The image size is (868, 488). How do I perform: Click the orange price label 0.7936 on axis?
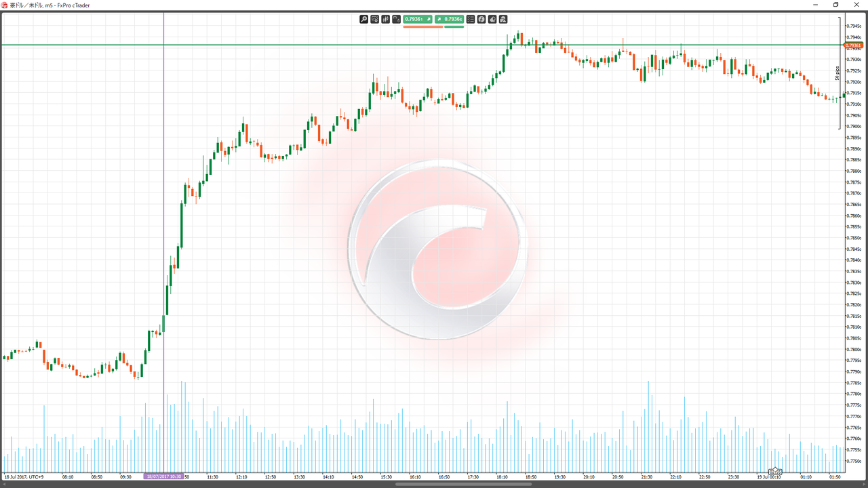pos(854,45)
